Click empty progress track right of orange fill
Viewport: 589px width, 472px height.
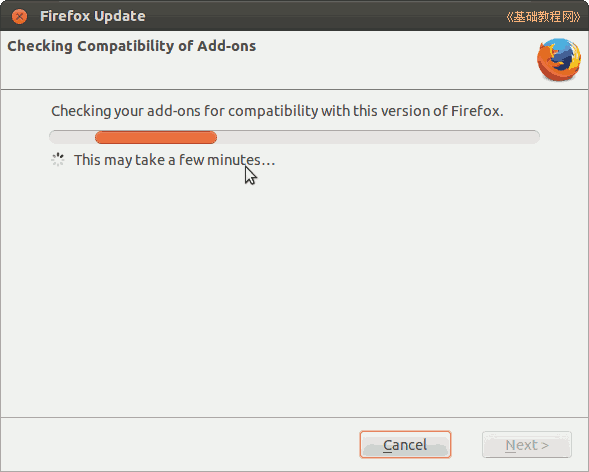point(378,137)
